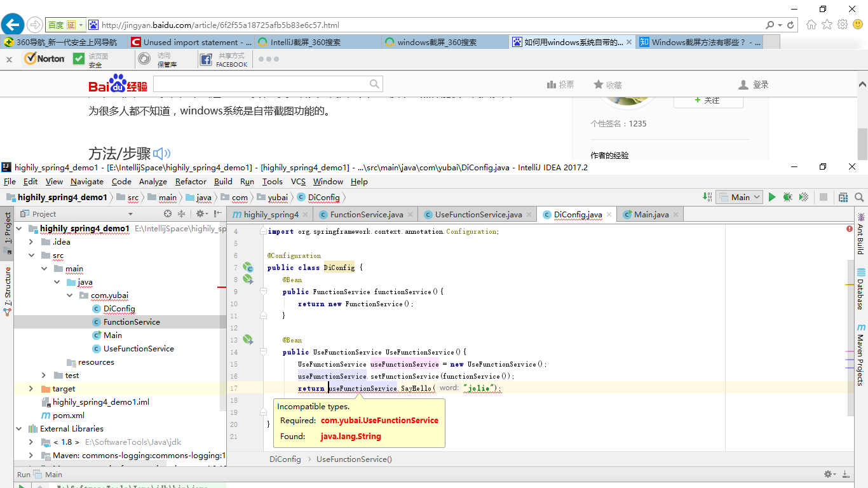Image resolution: width=868 pixels, height=488 pixels.
Task: Click the Norton logo in toolbar
Action: (44, 58)
